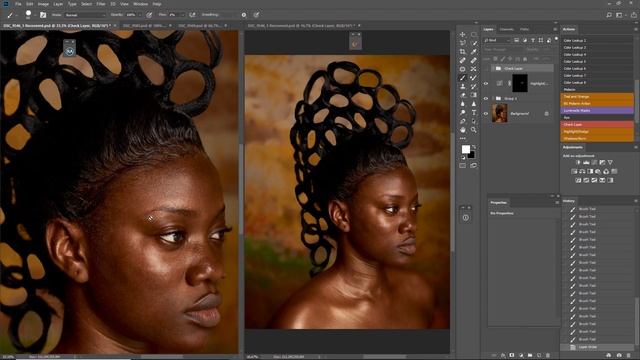This screenshot has width=640, height=360.
Task: Select the Type tool
Action: pyautogui.click(x=473, y=112)
